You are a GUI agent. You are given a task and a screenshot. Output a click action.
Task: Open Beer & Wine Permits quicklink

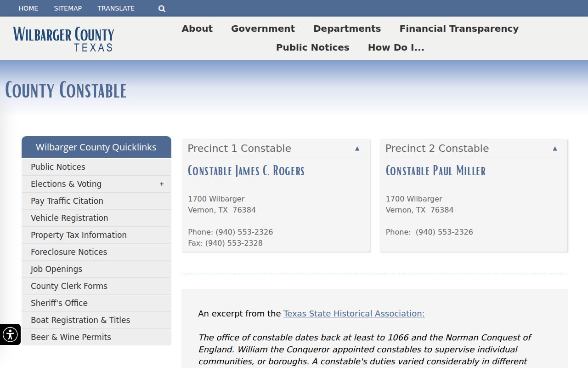96,337
